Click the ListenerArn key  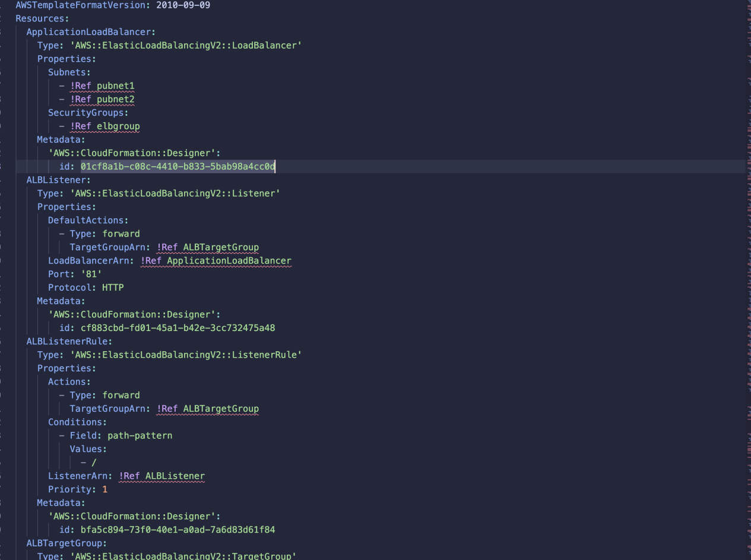coord(81,476)
